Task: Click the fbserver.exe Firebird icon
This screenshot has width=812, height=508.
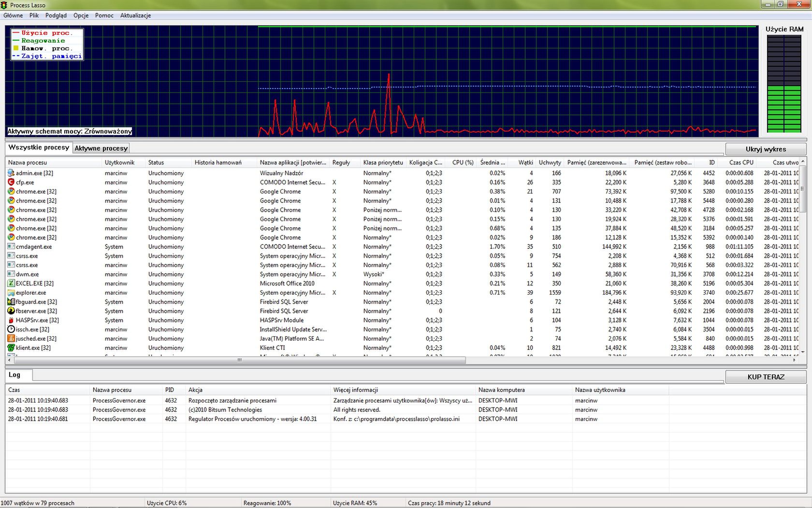Action: coord(11,311)
